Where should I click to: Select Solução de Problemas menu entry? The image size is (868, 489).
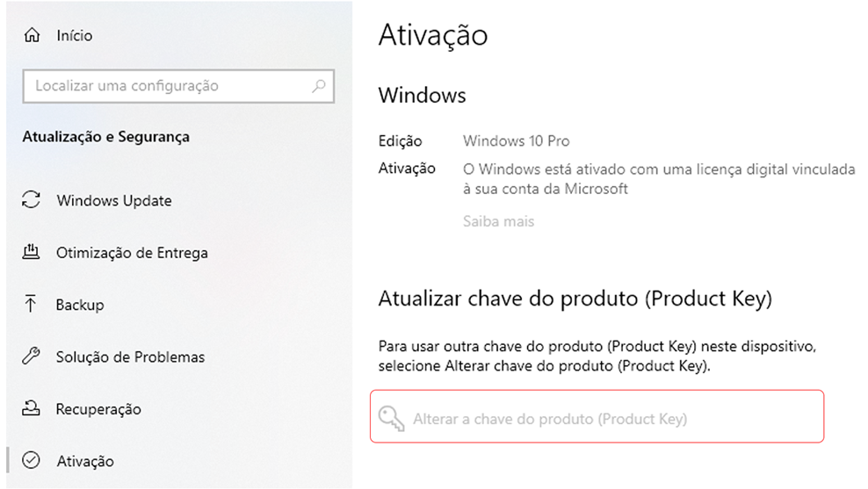(x=130, y=356)
